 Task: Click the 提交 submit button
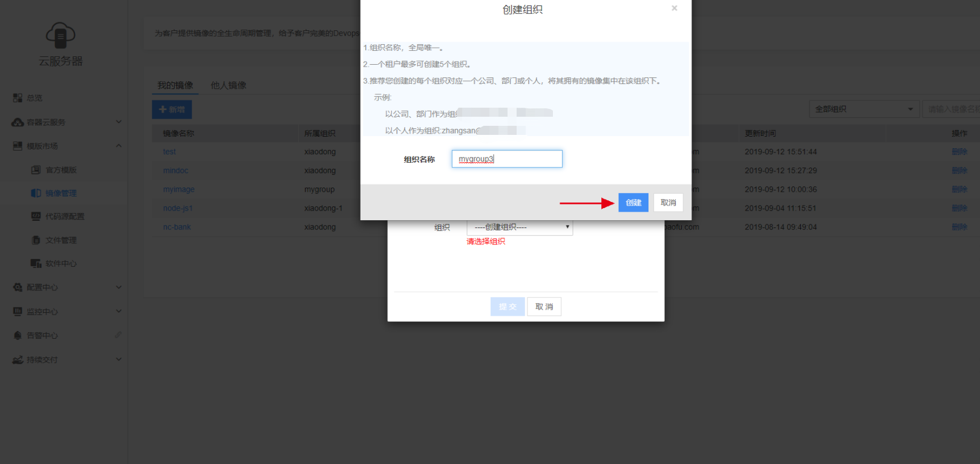[508, 307]
